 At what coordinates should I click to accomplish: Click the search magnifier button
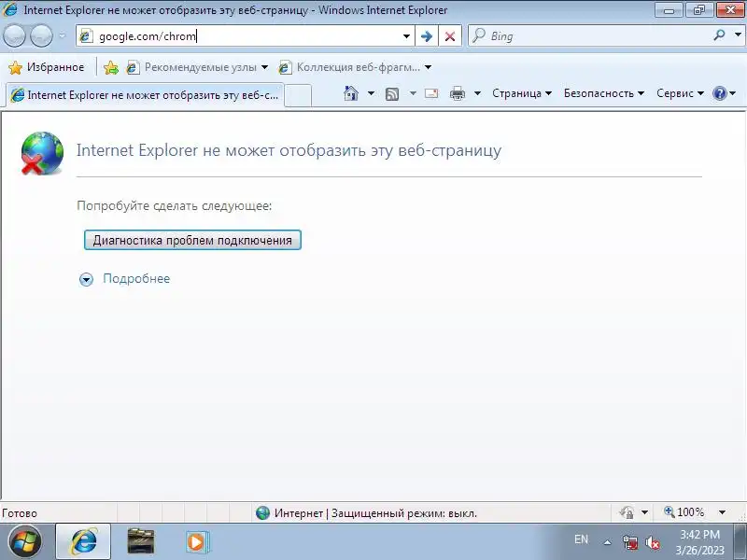click(720, 35)
